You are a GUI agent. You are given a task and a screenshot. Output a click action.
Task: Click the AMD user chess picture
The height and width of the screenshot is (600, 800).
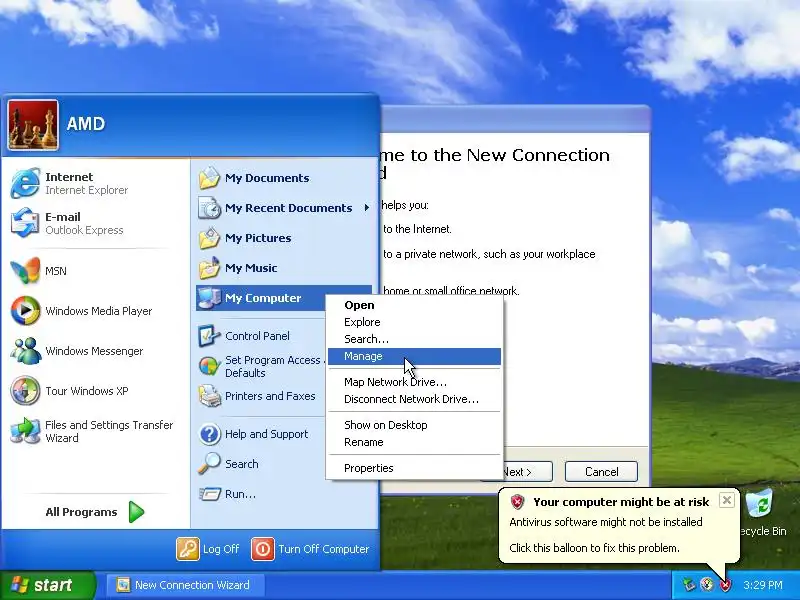[x=33, y=125]
